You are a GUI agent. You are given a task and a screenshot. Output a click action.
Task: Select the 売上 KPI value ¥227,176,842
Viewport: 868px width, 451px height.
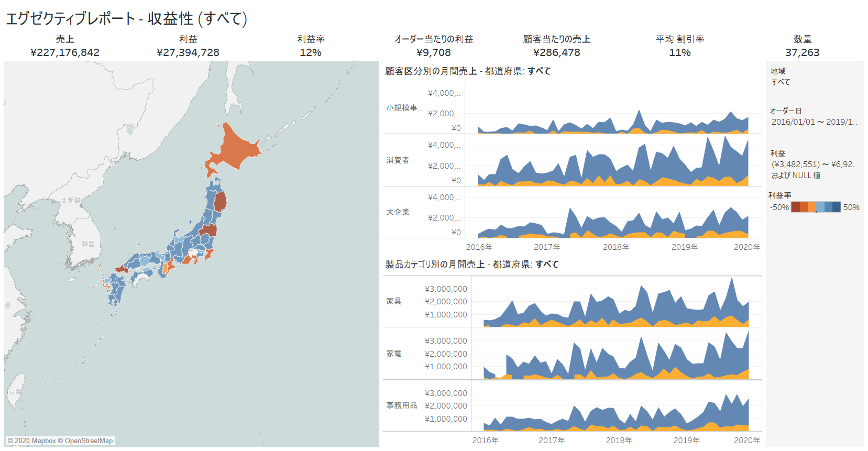(65, 52)
